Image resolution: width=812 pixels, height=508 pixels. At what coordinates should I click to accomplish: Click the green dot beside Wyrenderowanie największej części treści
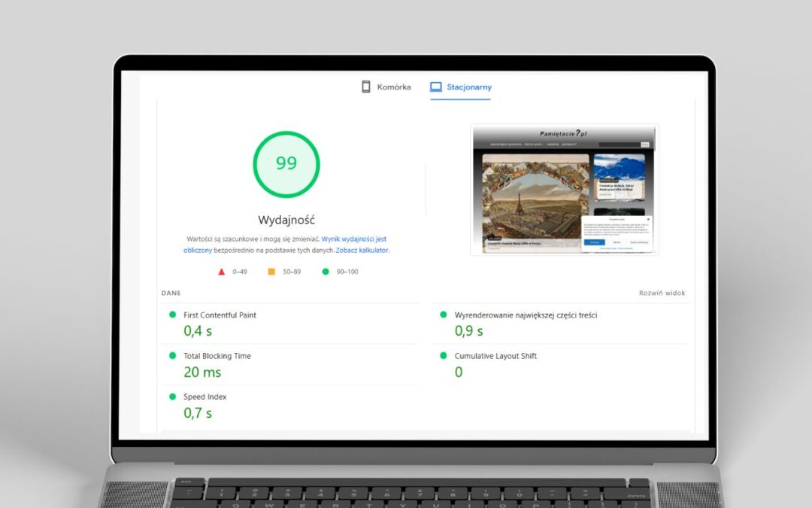444,315
